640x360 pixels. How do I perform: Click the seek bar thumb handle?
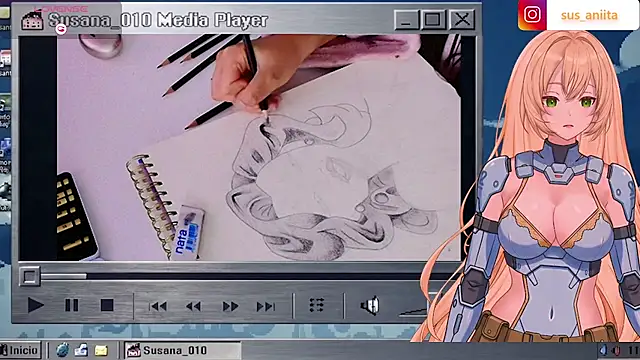point(30,276)
